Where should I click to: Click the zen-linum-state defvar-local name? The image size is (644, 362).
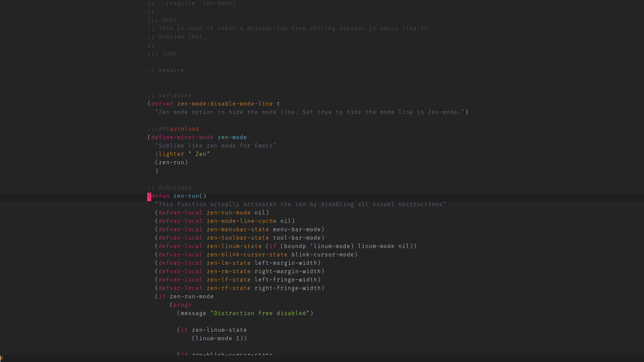(x=234, y=246)
